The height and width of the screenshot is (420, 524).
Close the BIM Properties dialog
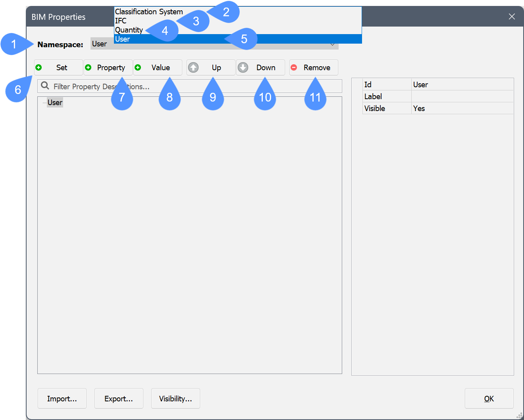pos(512,16)
